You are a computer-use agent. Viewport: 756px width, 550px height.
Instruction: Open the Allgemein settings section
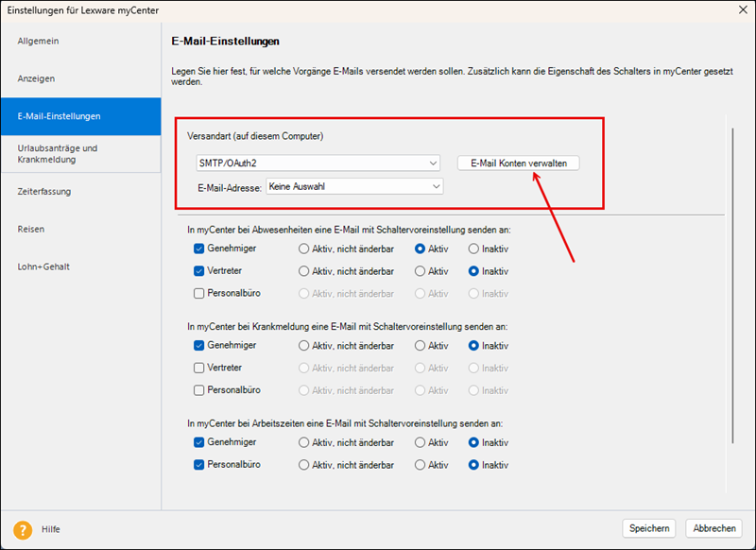click(x=81, y=41)
